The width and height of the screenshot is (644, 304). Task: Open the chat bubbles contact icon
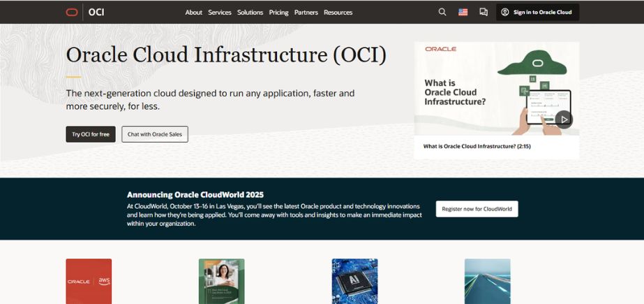click(484, 12)
